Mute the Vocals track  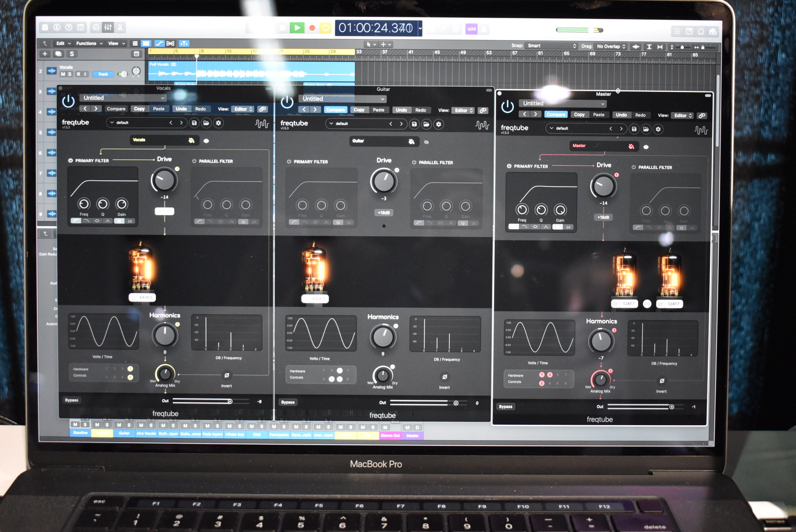[x=63, y=74]
